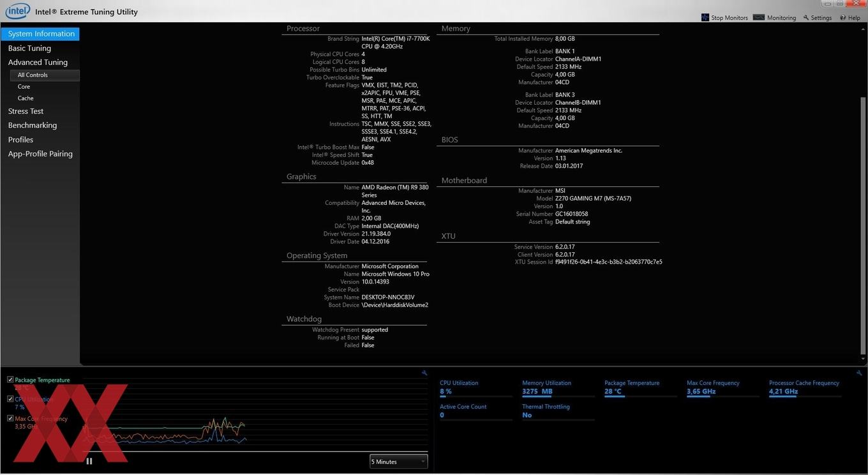868x475 pixels.
Task: Click the Max Core Frequency monitor tile
Action: click(722, 388)
